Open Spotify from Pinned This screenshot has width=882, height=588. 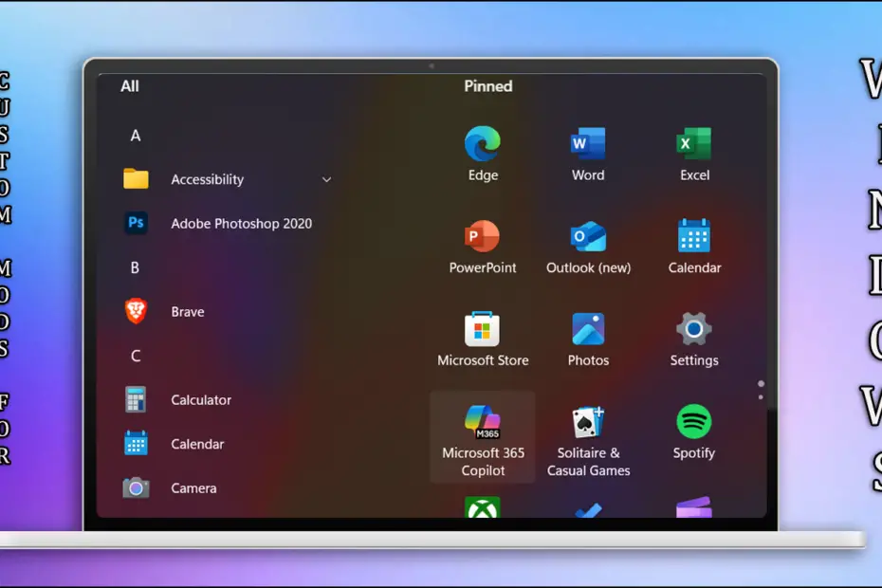click(694, 432)
